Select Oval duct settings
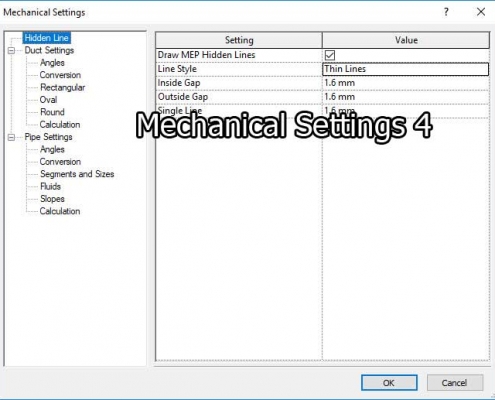495x400 pixels. pos(48,100)
